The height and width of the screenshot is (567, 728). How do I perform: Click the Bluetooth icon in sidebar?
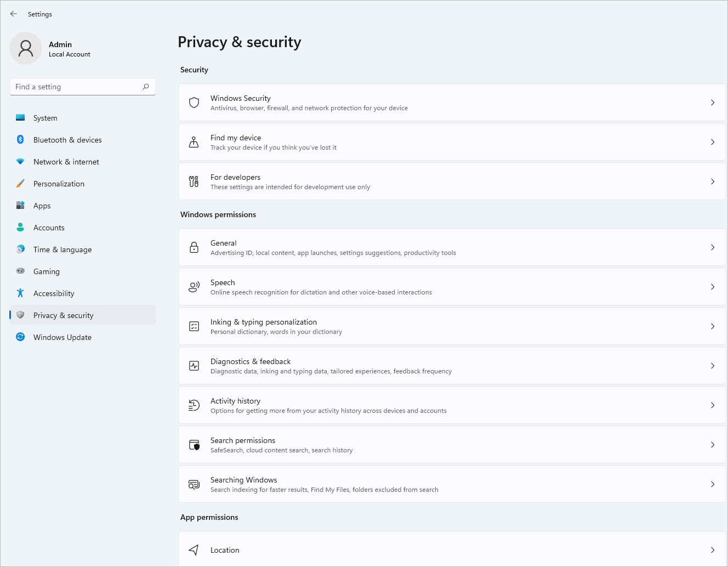click(20, 140)
